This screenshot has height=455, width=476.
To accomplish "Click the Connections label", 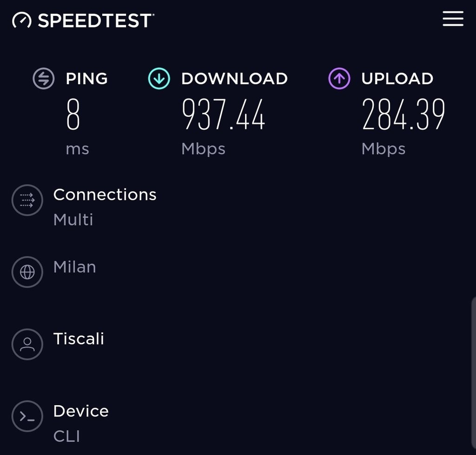I will (x=105, y=194).
